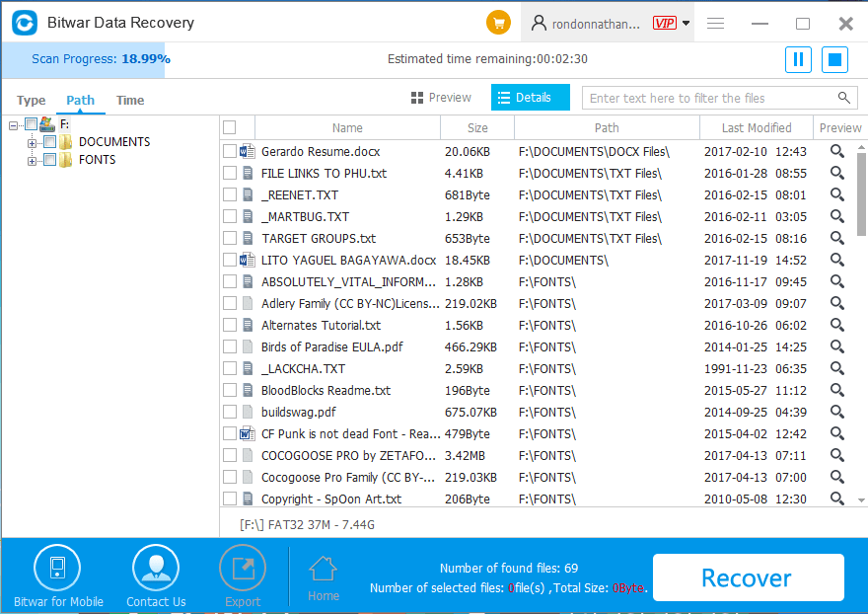Preview Gerardo Resume.docx with magnifier icon
This screenshot has height=614, width=868.
pos(837,151)
